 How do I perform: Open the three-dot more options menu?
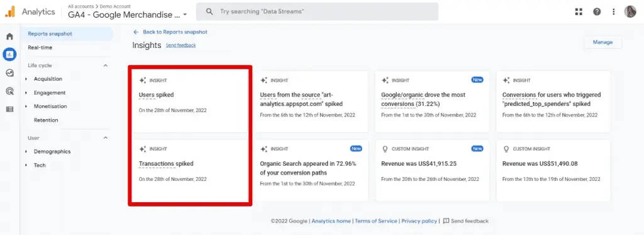pyautogui.click(x=614, y=11)
